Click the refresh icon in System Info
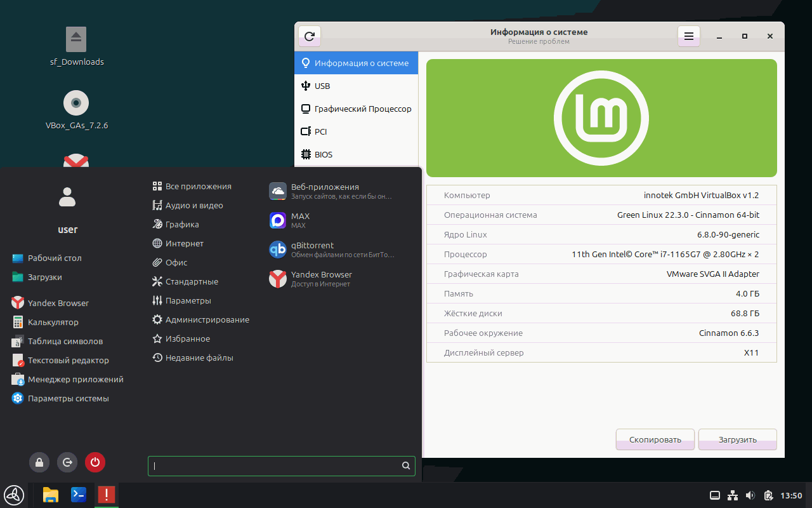Viewport: 812px width, 508px height. click(310, 36)
